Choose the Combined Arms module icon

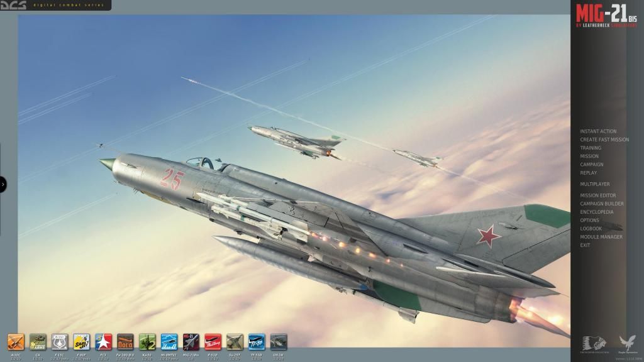[38, 342]
